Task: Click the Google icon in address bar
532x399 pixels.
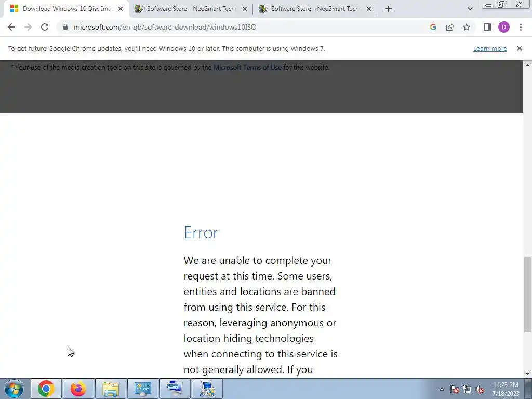Action: [x=433, y=27]
